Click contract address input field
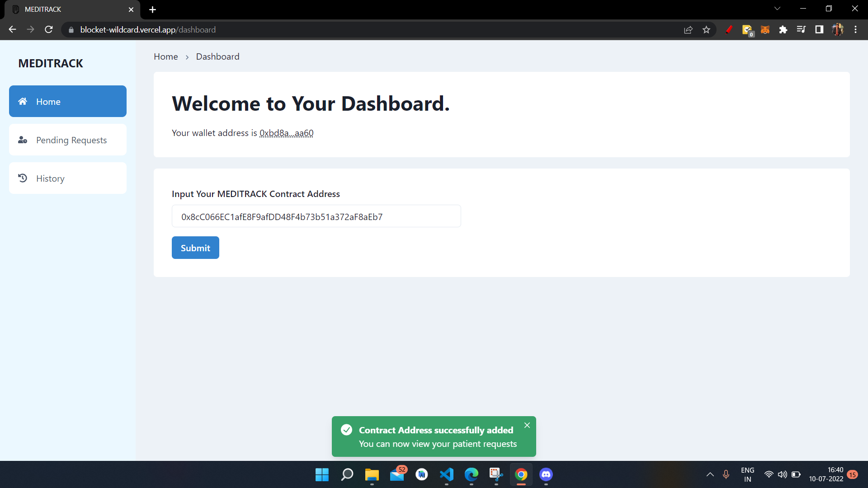This screenshot has height=488, width=868. 316,216
